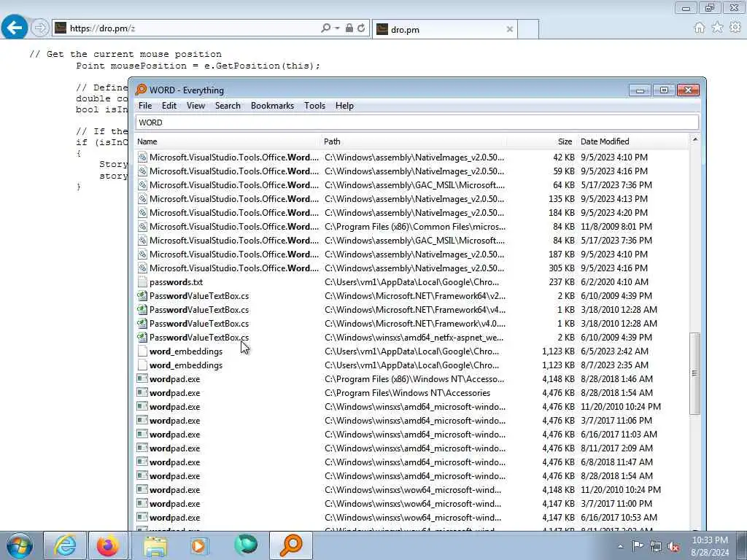The height and width of the screenshot is (560, 747).
Task: Select passwords.txt file name
Action: [x=177, y=282]
